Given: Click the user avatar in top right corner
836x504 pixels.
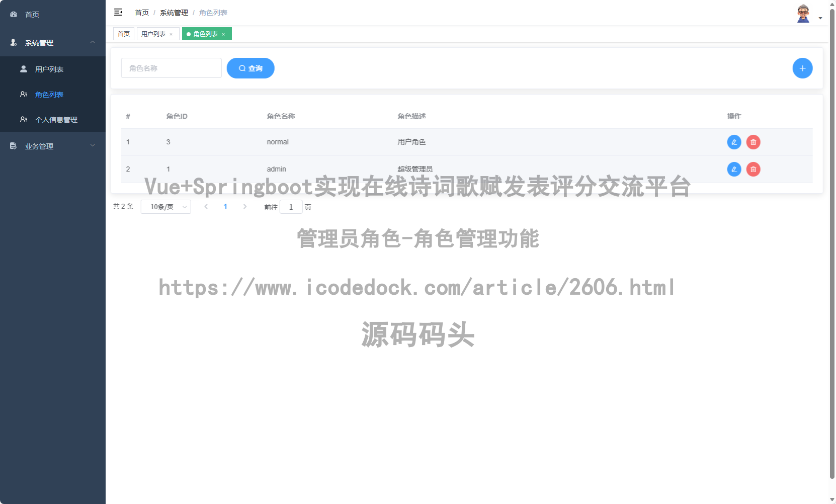Looking at the screenshot, I should point(802,14).
